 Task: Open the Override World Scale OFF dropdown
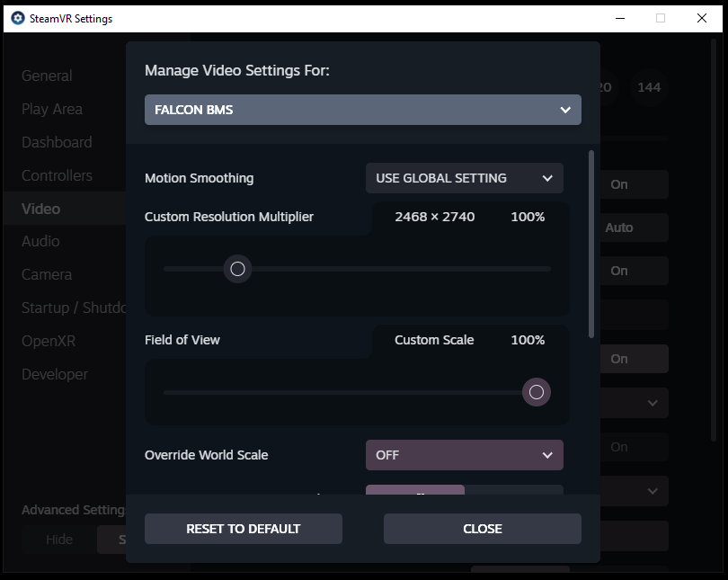click(x=465, y=455)
